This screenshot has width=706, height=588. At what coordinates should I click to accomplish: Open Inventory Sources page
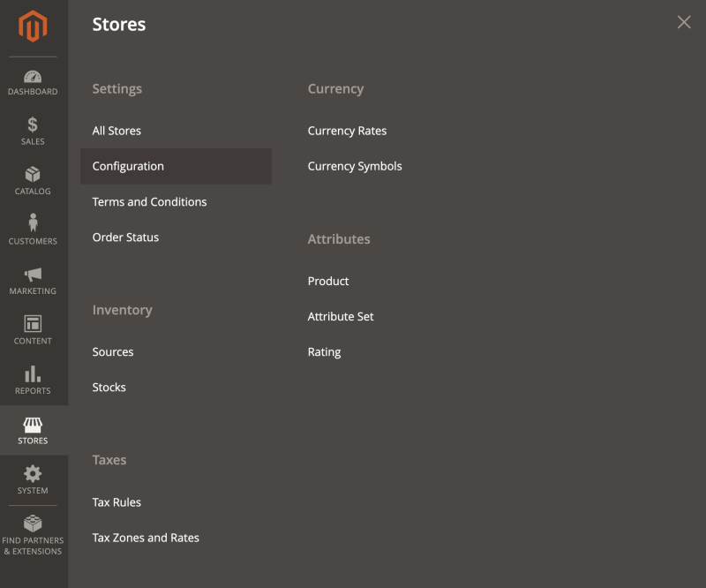coord(113,352)
